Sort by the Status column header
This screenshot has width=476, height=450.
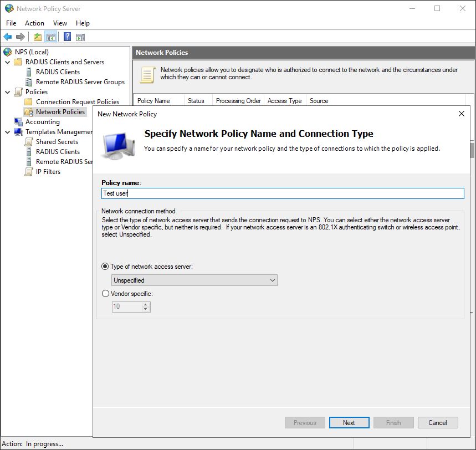coord(198,100)
